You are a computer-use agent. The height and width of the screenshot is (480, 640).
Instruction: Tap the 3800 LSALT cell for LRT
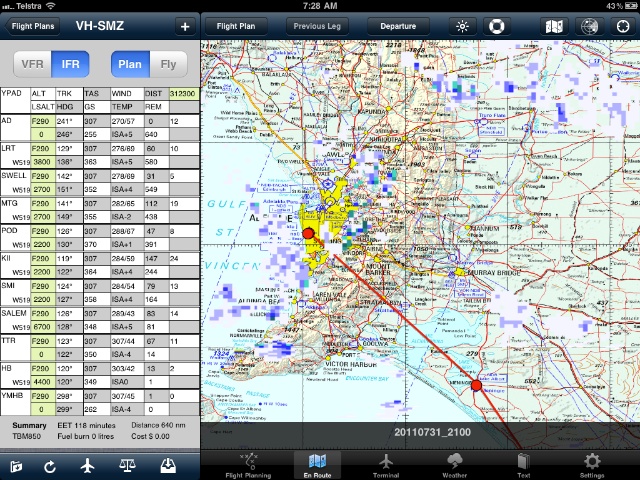point(42,162)
